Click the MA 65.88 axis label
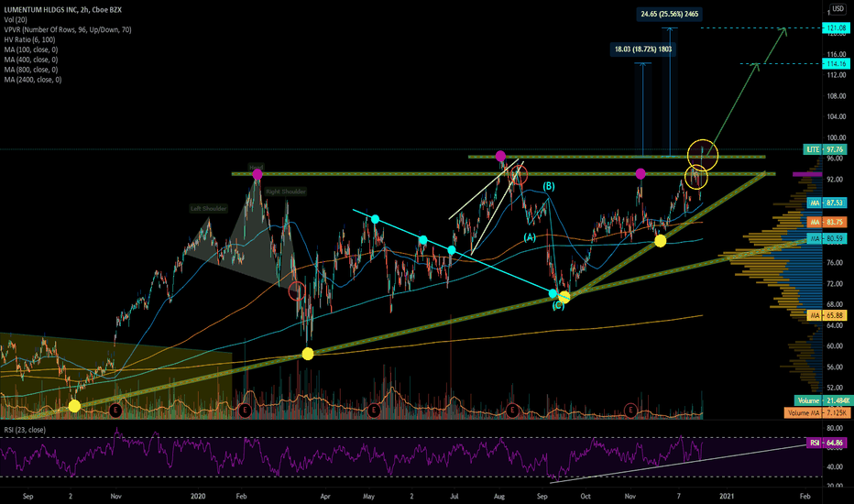This screenshot has height=504, width=854. 827,315
